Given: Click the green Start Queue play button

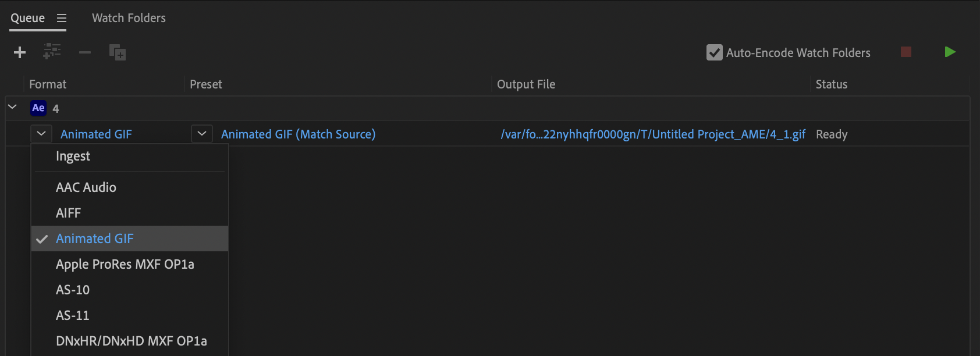Looking at the screenshot, I should 950,52.
